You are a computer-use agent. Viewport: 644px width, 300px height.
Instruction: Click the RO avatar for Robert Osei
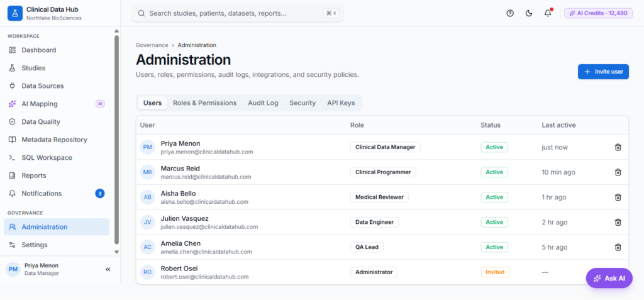147,272
